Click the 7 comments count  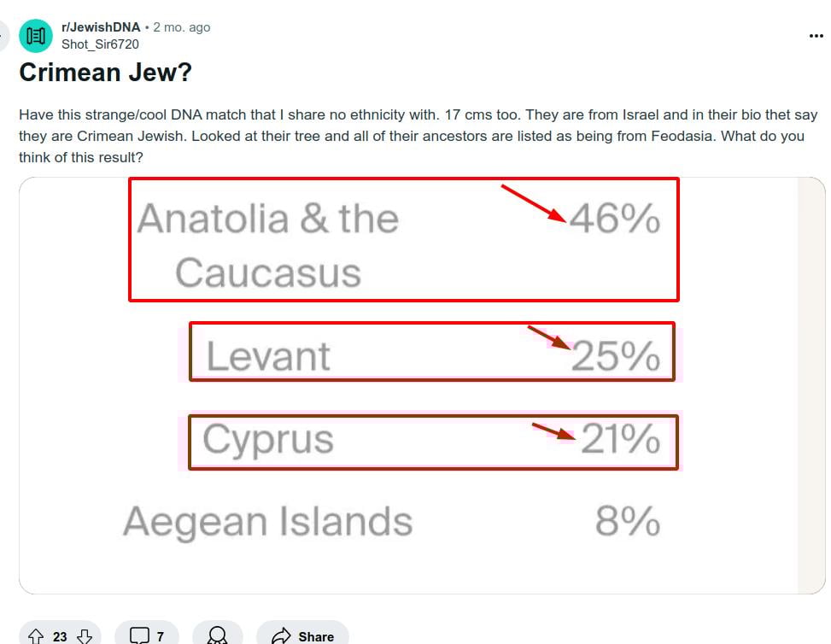coord(160,636)
